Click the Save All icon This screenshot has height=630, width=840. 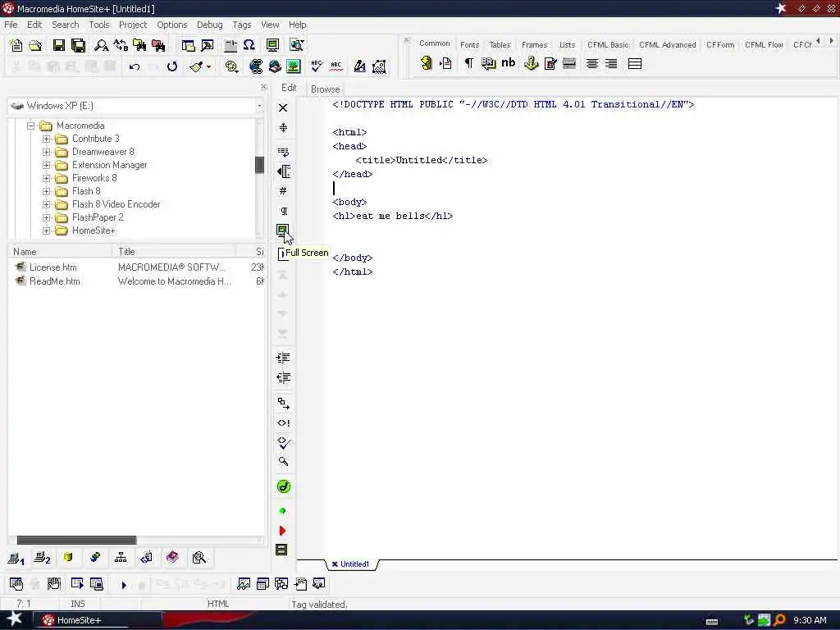(x=78, y=46)
